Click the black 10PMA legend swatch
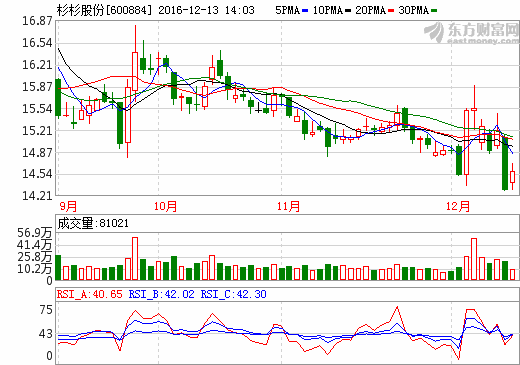Screen dimensions: 520x365 (x=348, y=11)
